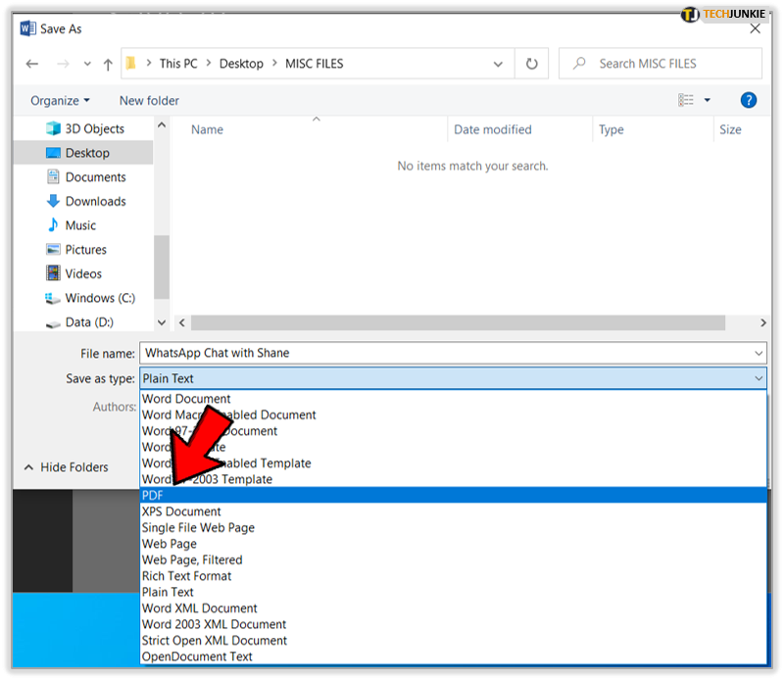Refresh the MISC FILES folder view
The height and width of the screenshot is (680, 784).
[x=531, y=64]
